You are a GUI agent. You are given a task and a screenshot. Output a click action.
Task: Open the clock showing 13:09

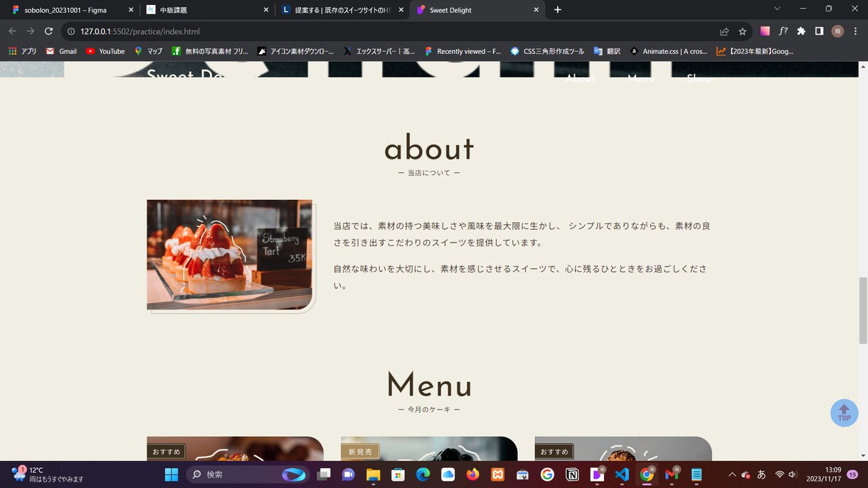[x=824, y=474]
